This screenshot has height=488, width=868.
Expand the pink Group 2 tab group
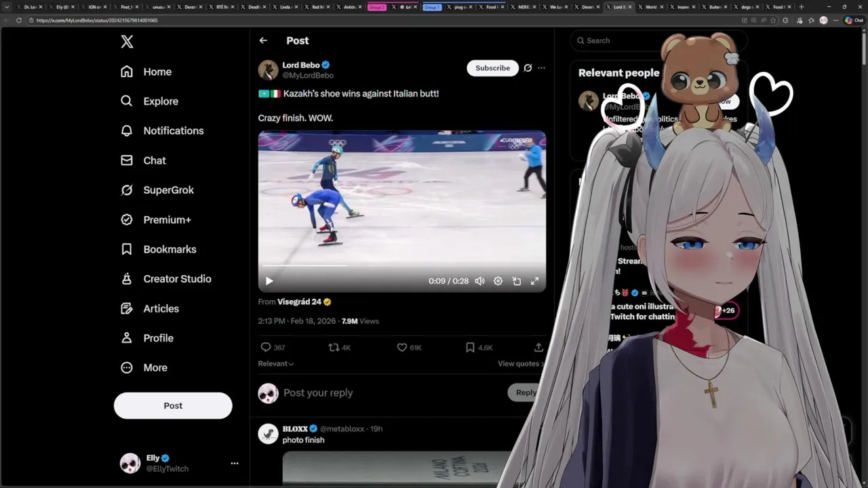click(377, 7)
